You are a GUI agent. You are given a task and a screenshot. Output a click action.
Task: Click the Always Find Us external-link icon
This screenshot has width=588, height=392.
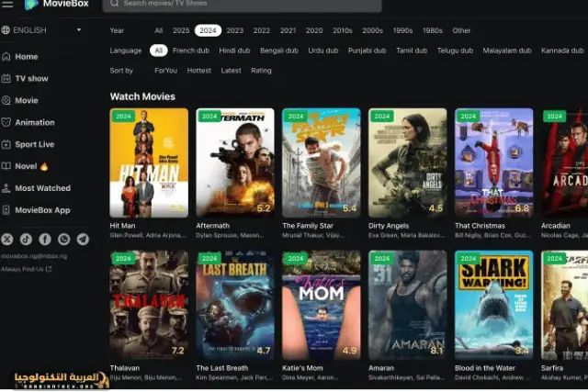coord(49,269)
